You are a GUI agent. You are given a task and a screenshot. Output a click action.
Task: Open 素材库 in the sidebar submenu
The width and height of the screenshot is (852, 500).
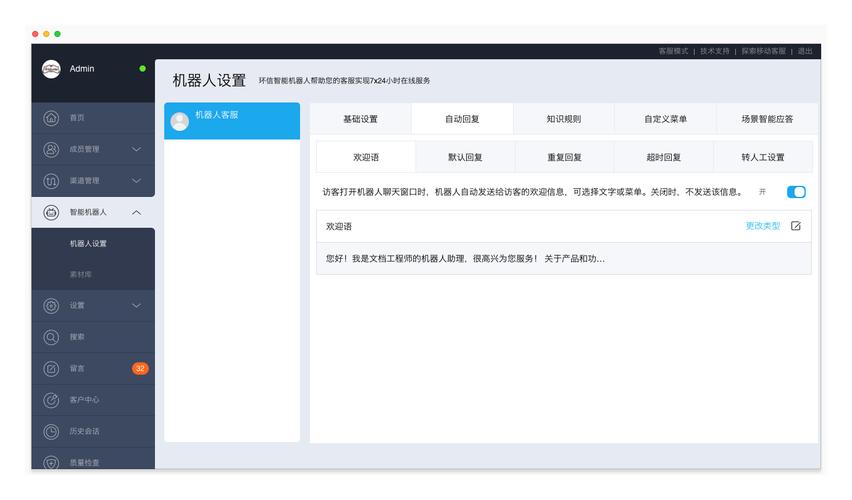point(80,274)
